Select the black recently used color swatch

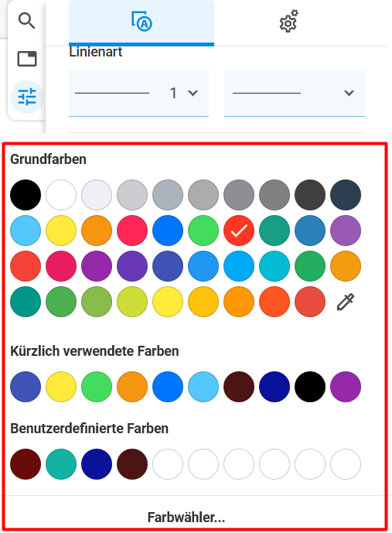[310, 387]
